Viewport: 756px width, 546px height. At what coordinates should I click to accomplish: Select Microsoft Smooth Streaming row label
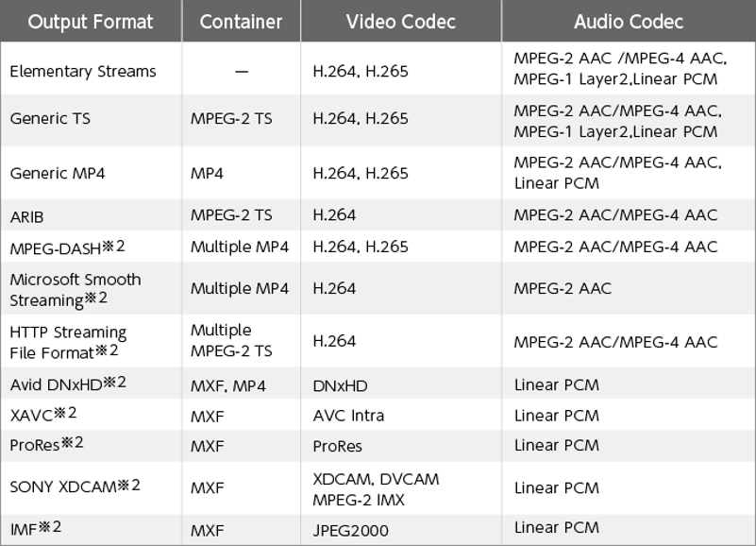[76, 289]
